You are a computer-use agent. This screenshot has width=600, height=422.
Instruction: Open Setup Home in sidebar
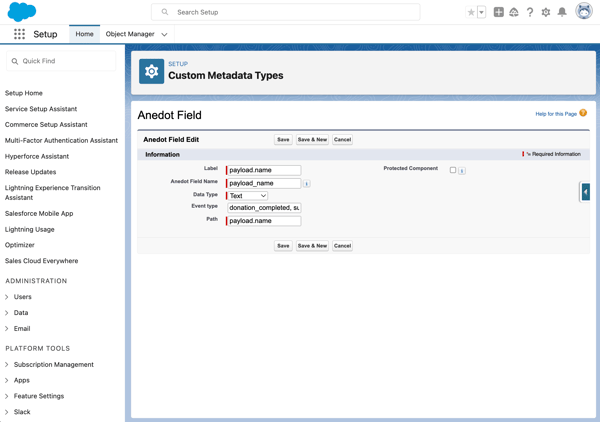click(x=24, y=93)
